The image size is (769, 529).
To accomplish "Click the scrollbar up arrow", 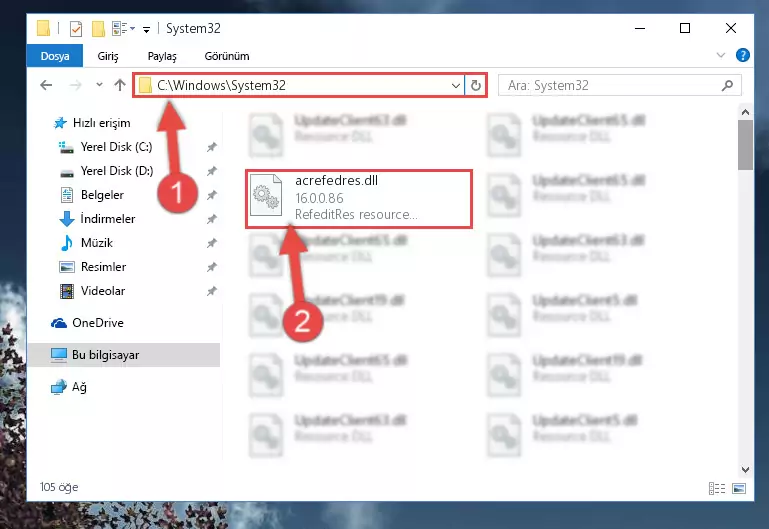I will (745, 112).
